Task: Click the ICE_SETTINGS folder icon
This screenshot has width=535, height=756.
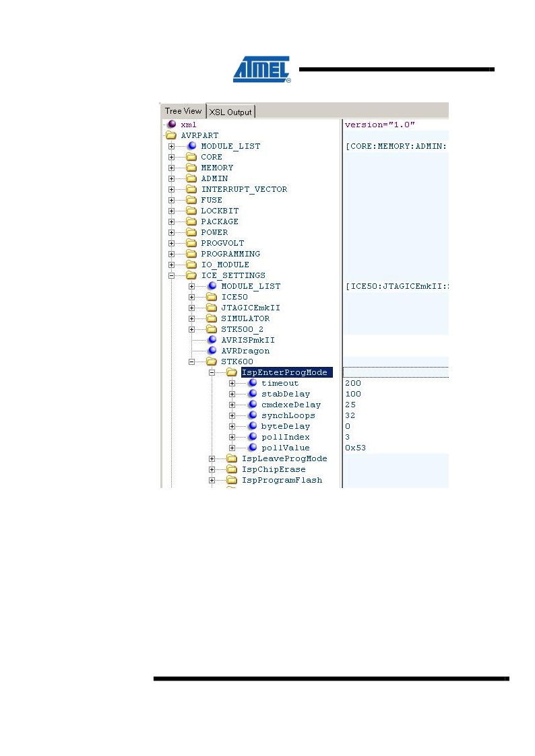Action: (x=191, y=275)
